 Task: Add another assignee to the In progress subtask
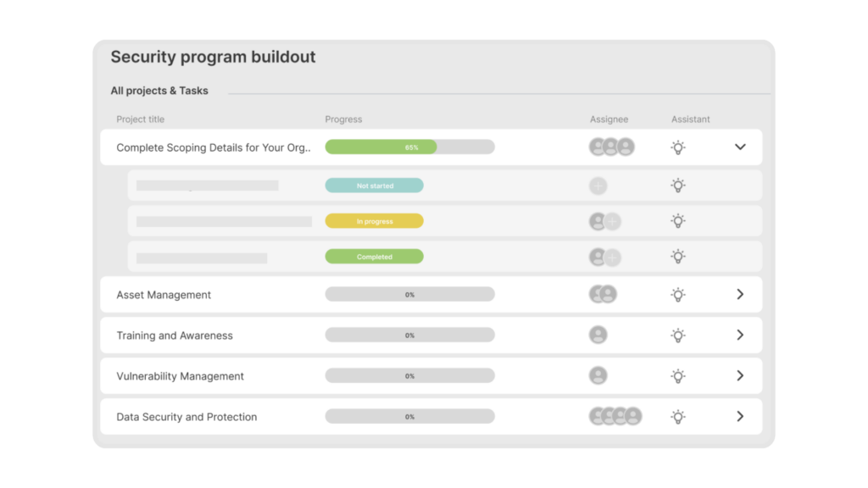point(612,222)
